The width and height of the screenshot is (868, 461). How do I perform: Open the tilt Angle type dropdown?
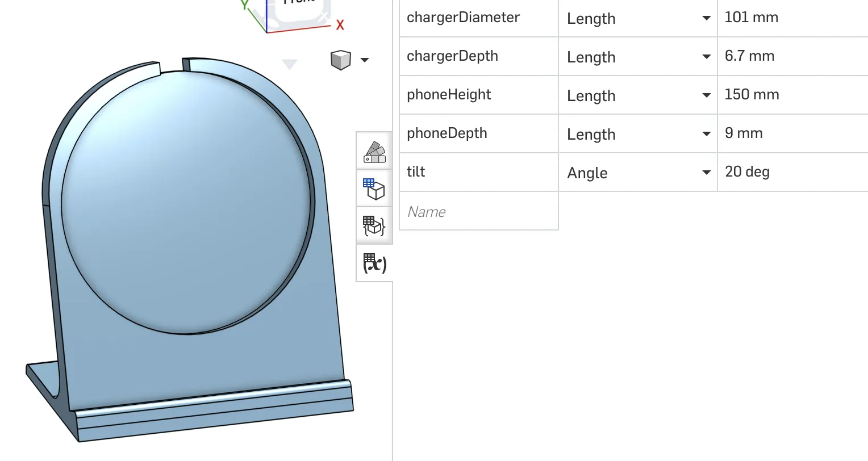pyautogui.click(x=706, y=173)
